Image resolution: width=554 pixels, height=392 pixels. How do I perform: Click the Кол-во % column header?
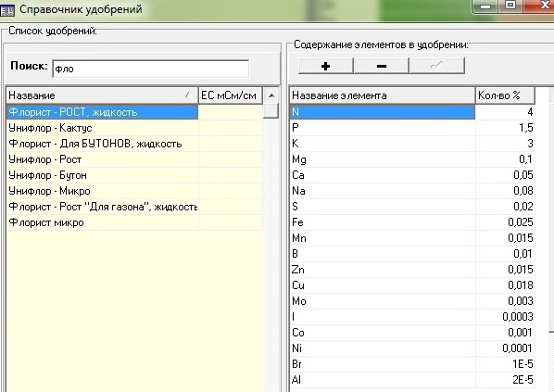[505, 95]
